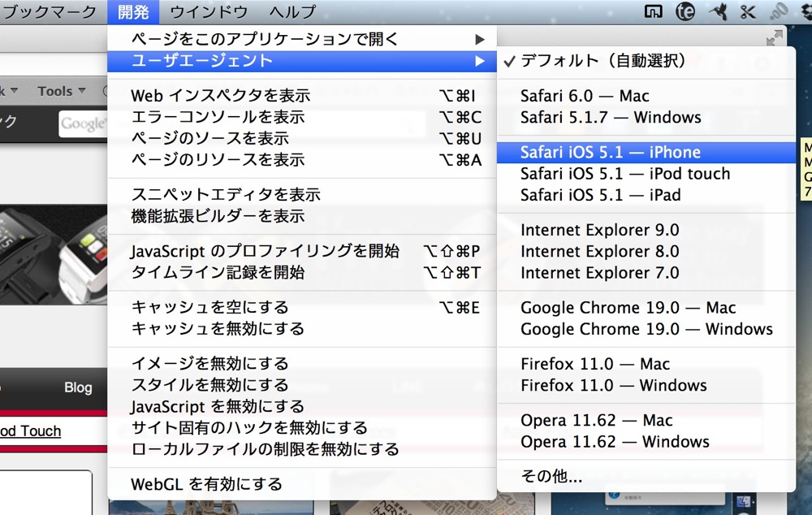Choose エラーコンソールを表示
The image size is (812, 515).
pyautogui.click(x=302, y=117)
